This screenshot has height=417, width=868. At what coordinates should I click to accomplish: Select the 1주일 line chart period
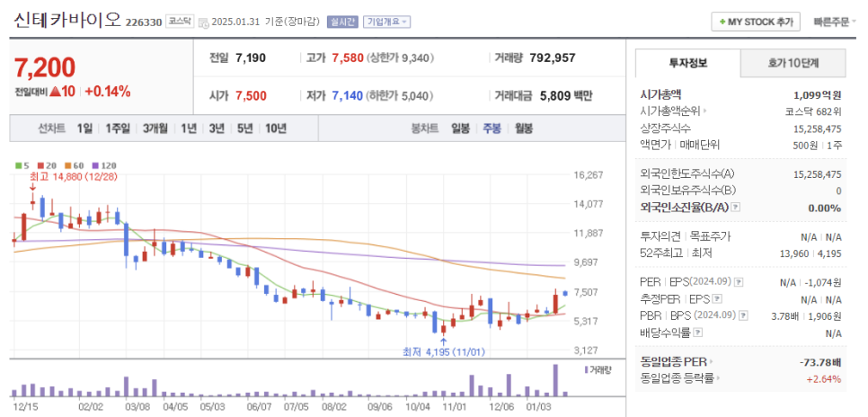(117, 129)
